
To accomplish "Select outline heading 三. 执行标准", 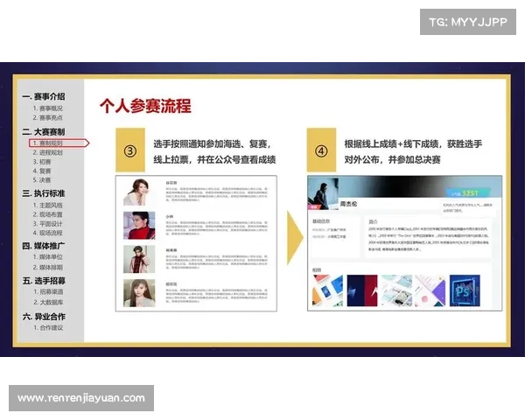I will pyautogui.click(x=44, y=193).
